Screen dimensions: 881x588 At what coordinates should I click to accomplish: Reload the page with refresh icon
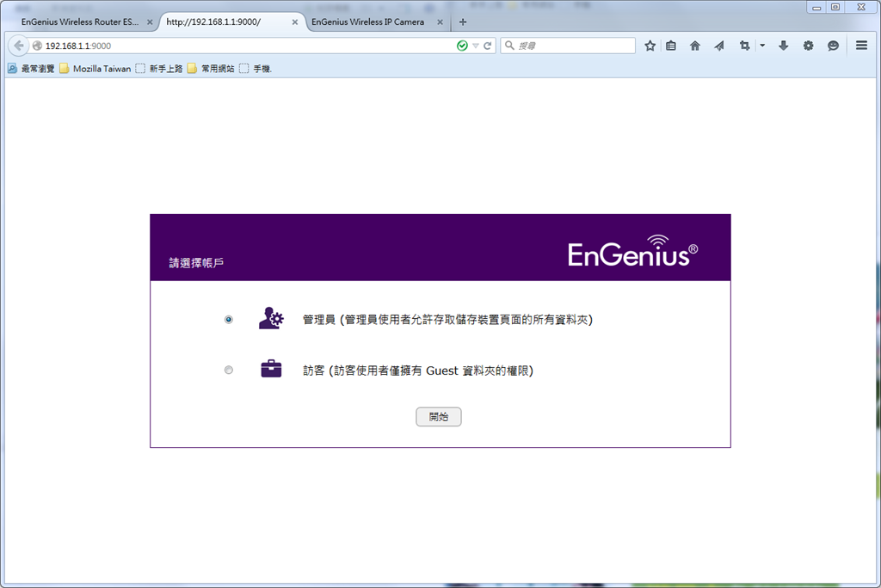(488, 46)
